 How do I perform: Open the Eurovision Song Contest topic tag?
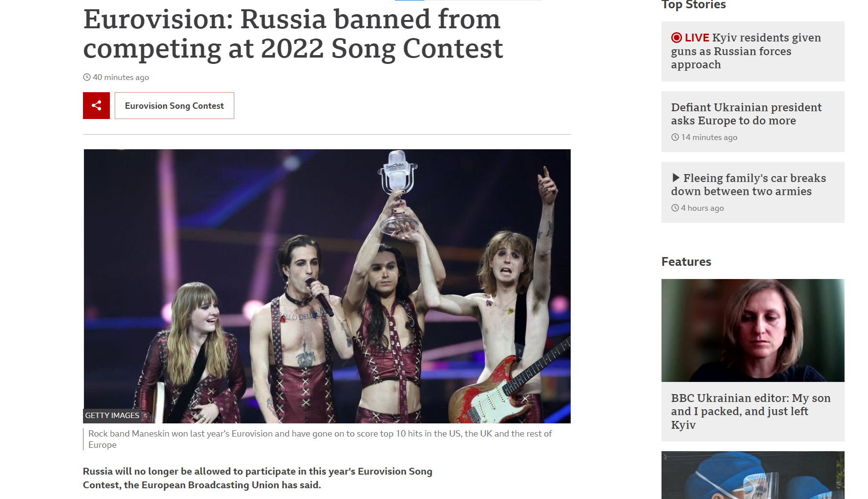click(174, 105)
